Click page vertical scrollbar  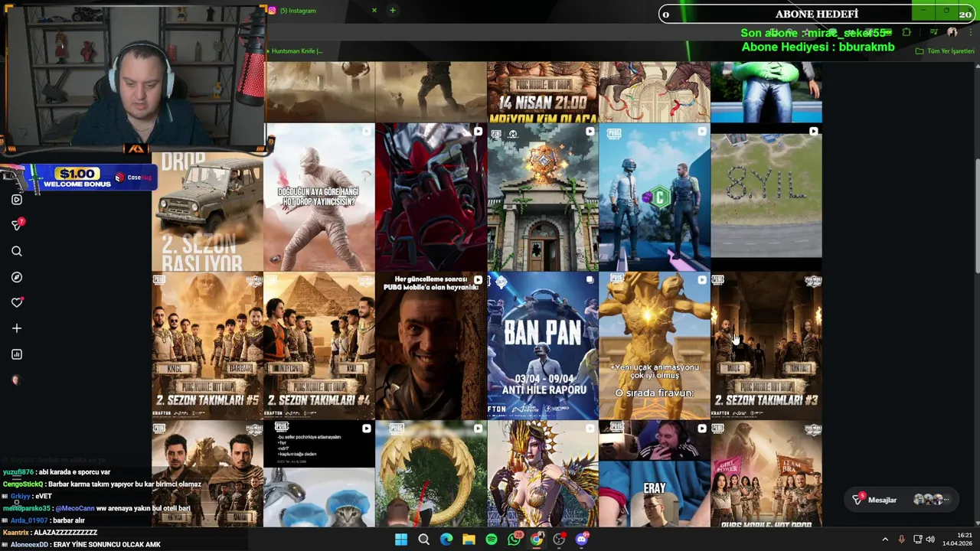click(x=976, y=214)
